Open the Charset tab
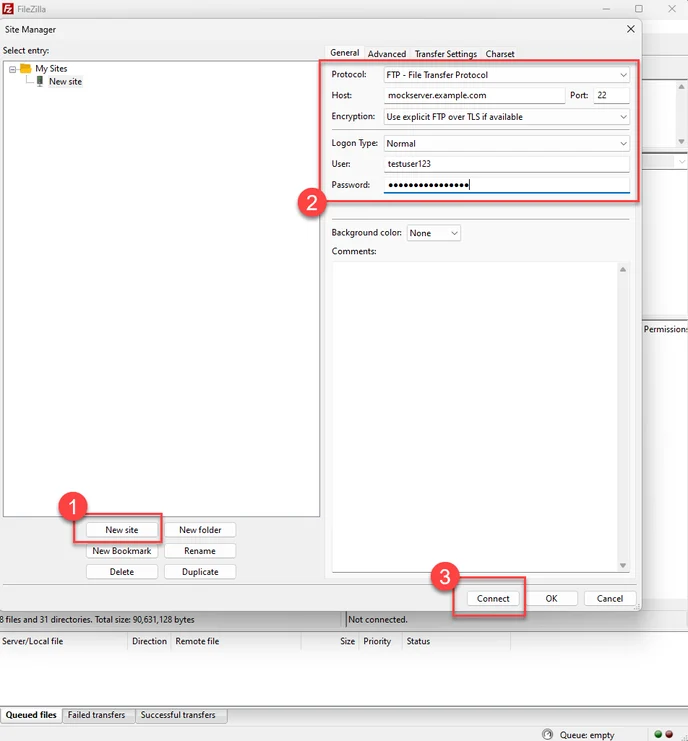Viewport: 688px width, 741px height. pos(499,54)
